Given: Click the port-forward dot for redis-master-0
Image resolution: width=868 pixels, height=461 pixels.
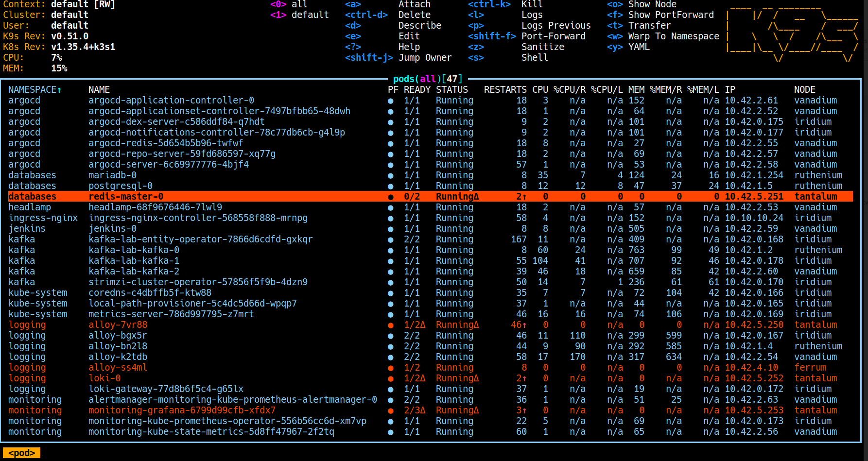Looking at the screenshot, I should [391, 197].
